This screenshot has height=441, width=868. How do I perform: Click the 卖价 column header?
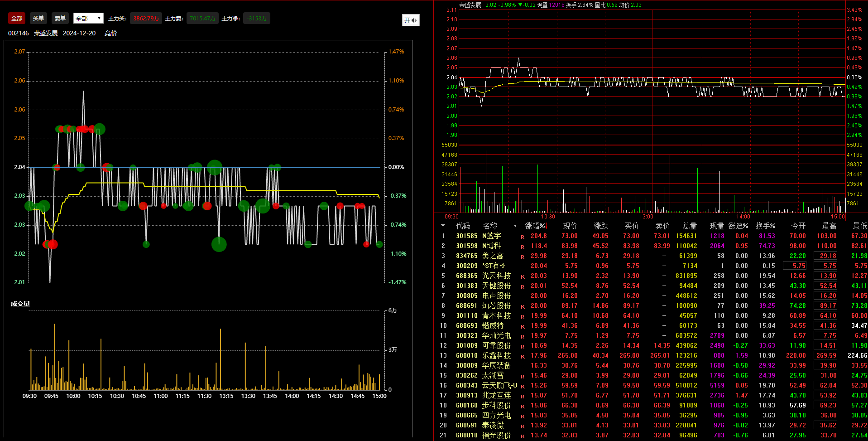click(662, 226)
